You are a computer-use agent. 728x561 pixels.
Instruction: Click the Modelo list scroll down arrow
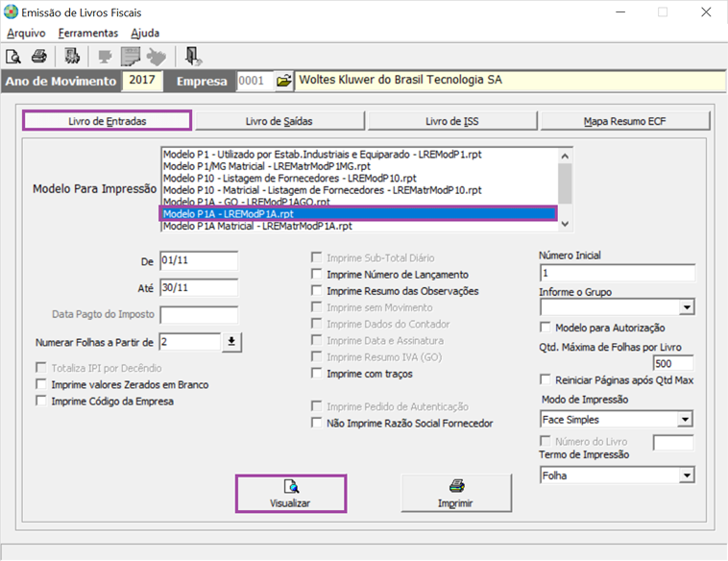[x=565, y=224]
